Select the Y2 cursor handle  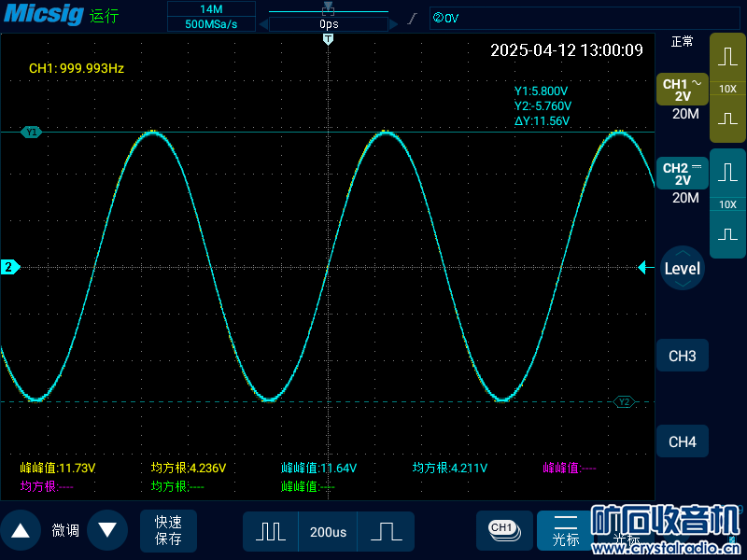pos(624,402)
